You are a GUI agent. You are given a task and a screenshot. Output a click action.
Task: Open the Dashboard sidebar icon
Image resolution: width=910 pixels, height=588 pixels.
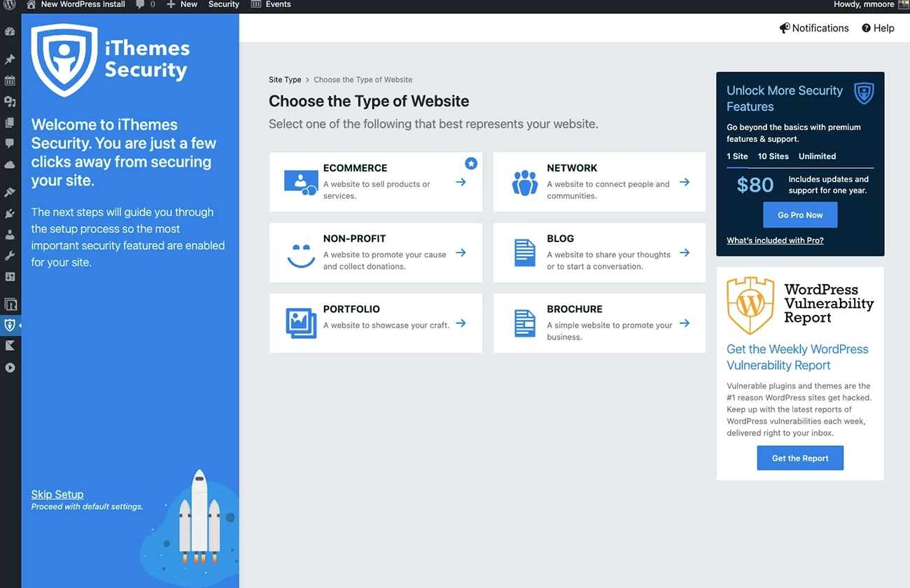pyautogui.click(x=10, y=31)
